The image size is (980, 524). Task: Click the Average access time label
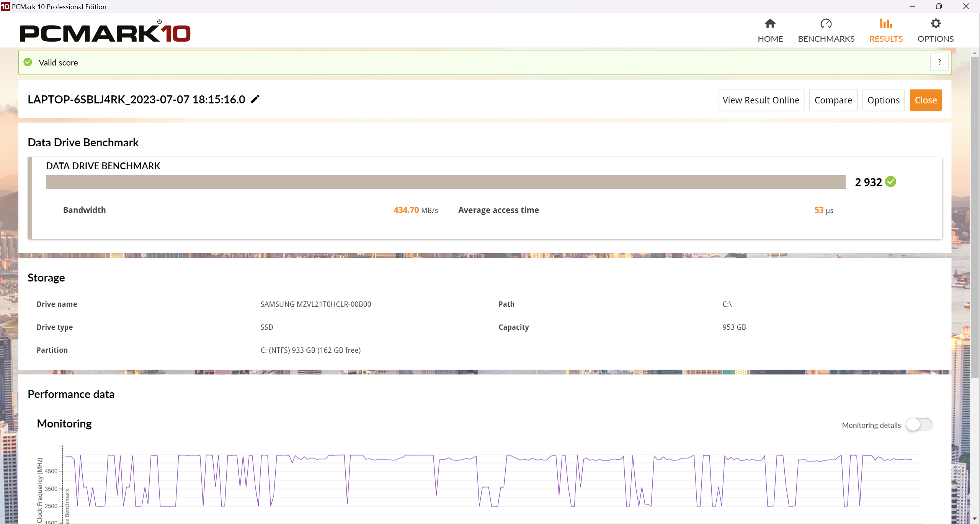(498, 210)
